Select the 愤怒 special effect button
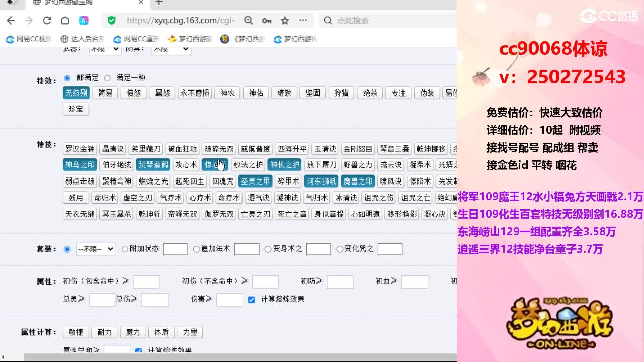The image size is (644, 362). [134, 93]
